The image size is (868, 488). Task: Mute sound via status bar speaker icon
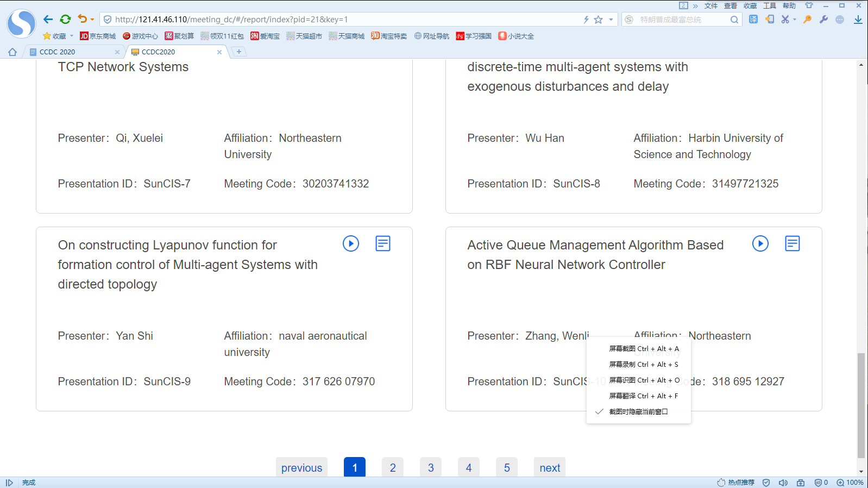click(783, 483)
